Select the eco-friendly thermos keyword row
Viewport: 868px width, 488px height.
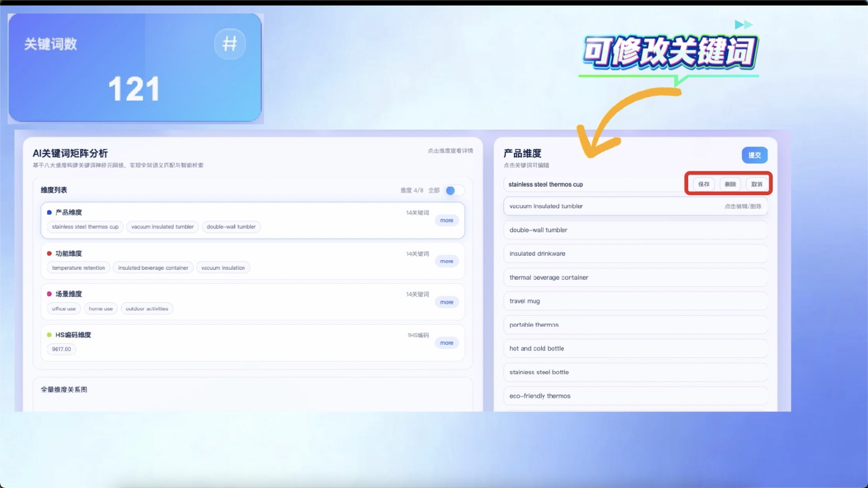(x=635, y=396)
